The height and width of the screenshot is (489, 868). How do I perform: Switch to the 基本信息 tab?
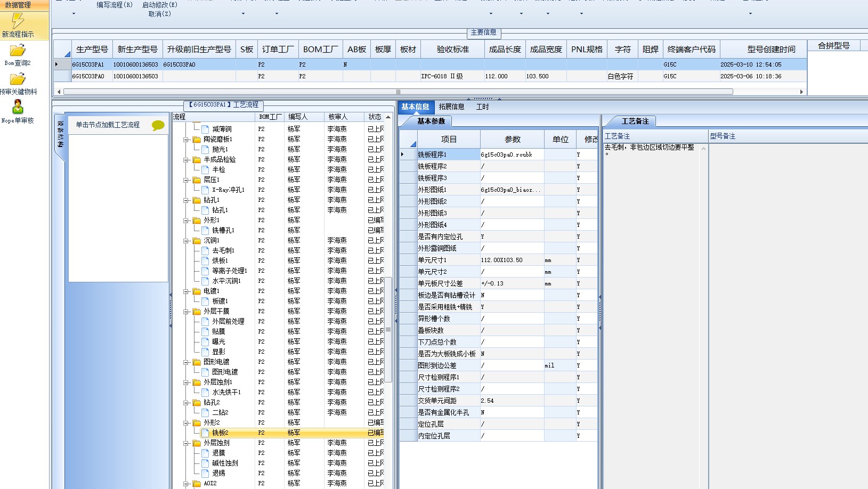click(416, 107)
